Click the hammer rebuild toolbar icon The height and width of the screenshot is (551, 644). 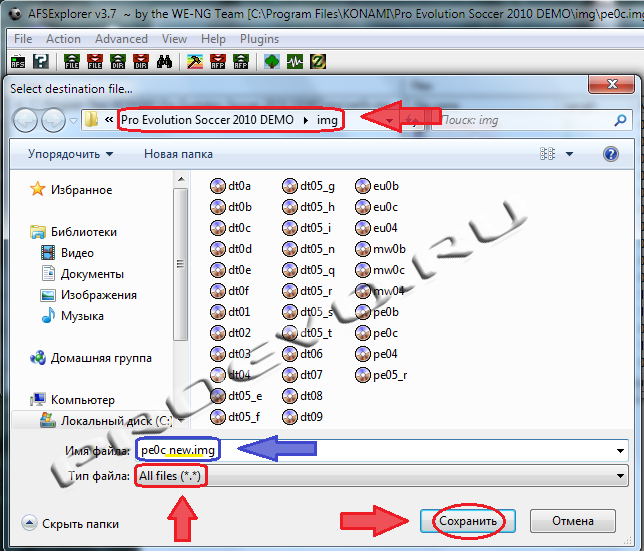click(195, 62)
